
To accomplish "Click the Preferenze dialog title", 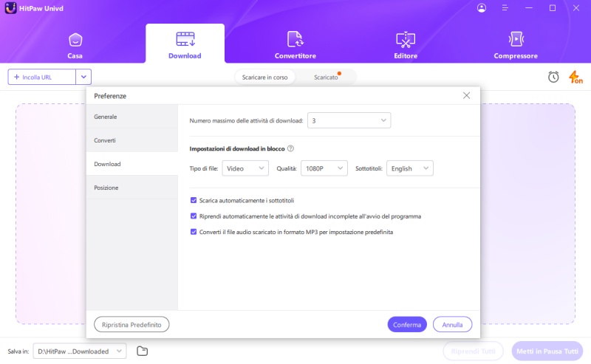I will [x=110, y=96].
